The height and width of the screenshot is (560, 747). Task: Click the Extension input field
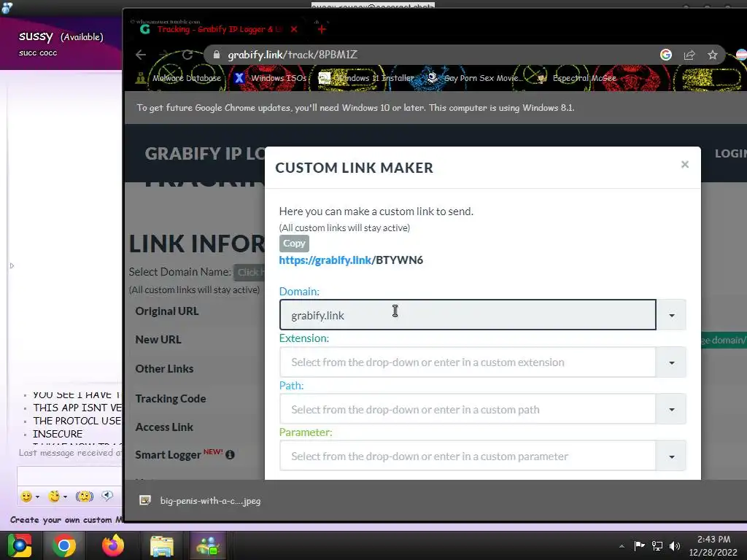point(468,362)
